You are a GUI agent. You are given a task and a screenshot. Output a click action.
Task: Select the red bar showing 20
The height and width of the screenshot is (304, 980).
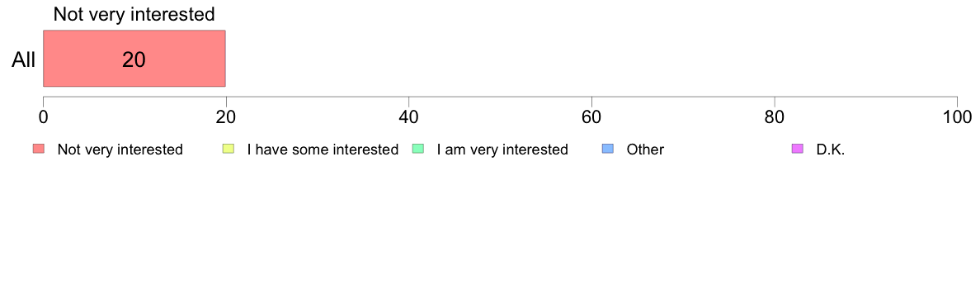tap(134, 58)
